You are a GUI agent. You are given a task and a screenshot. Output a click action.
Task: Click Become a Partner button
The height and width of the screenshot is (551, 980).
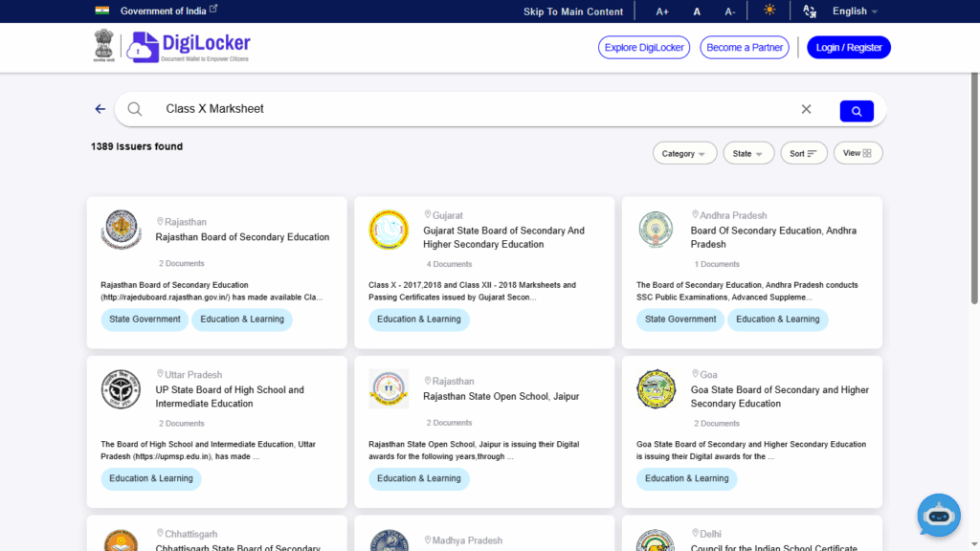[745, 48]
